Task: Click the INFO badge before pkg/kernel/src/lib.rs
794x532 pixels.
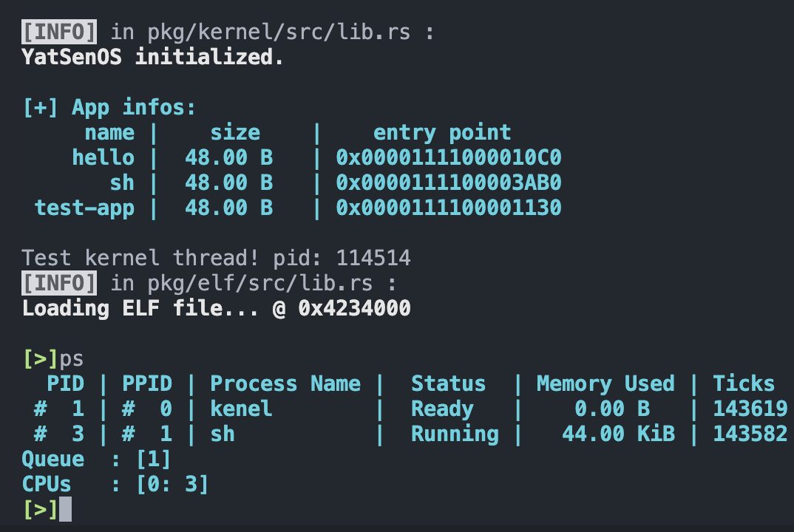Action: (x=59, y=33)
